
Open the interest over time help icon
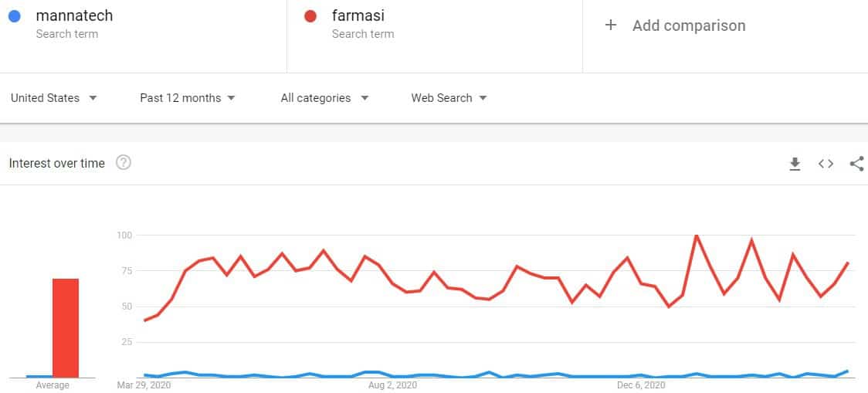[124, 163]
